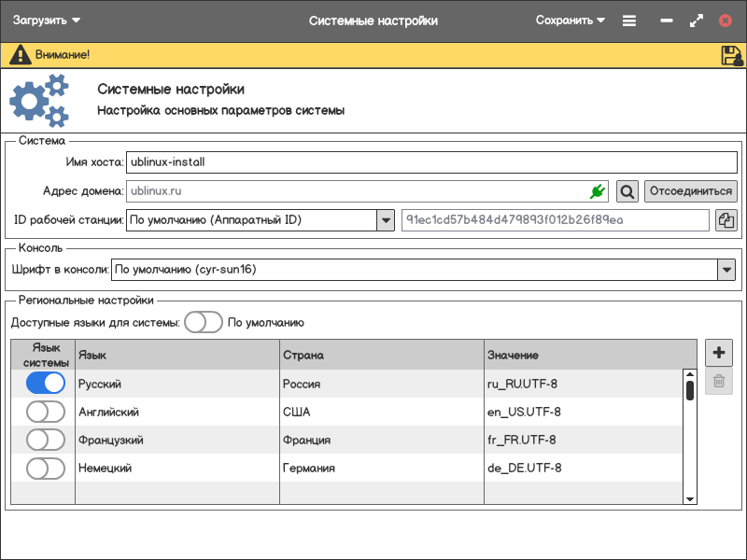Click the warning triangle icon

pos(20,55)
